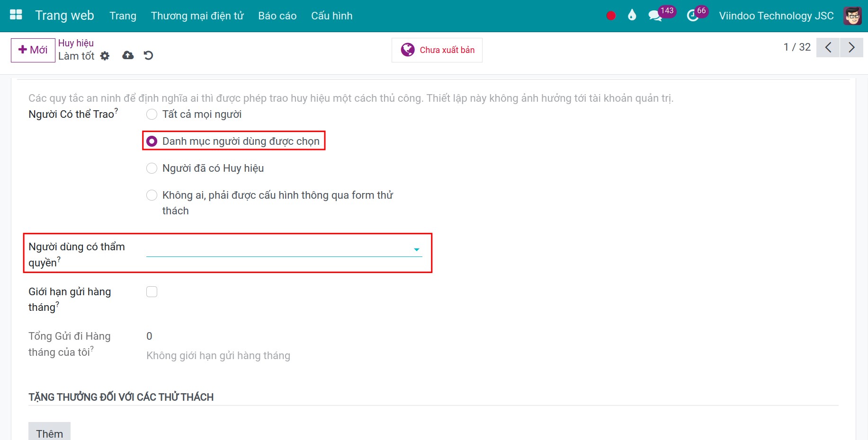Image resolution: width=868 pixels, height=440 pixels.
Task: Toggle the 'Chưa xuất bản' publish button
Action: [437, 50]
